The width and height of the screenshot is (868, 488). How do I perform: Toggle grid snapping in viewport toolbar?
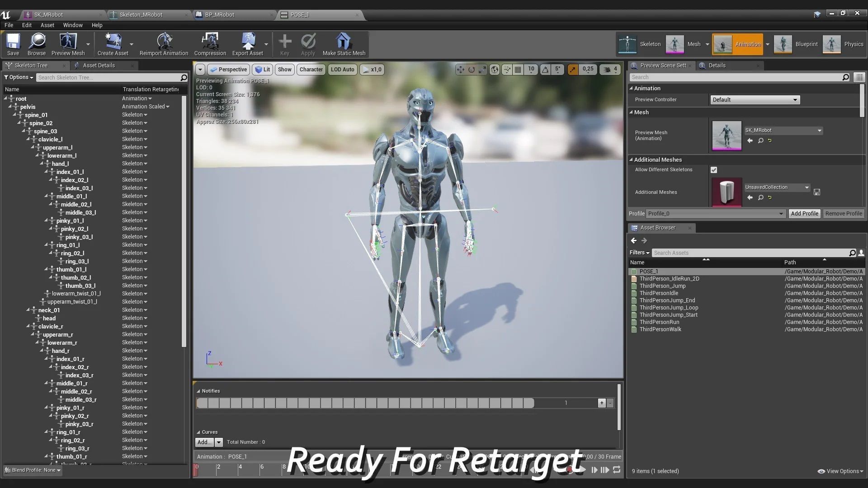click(518, 70)
